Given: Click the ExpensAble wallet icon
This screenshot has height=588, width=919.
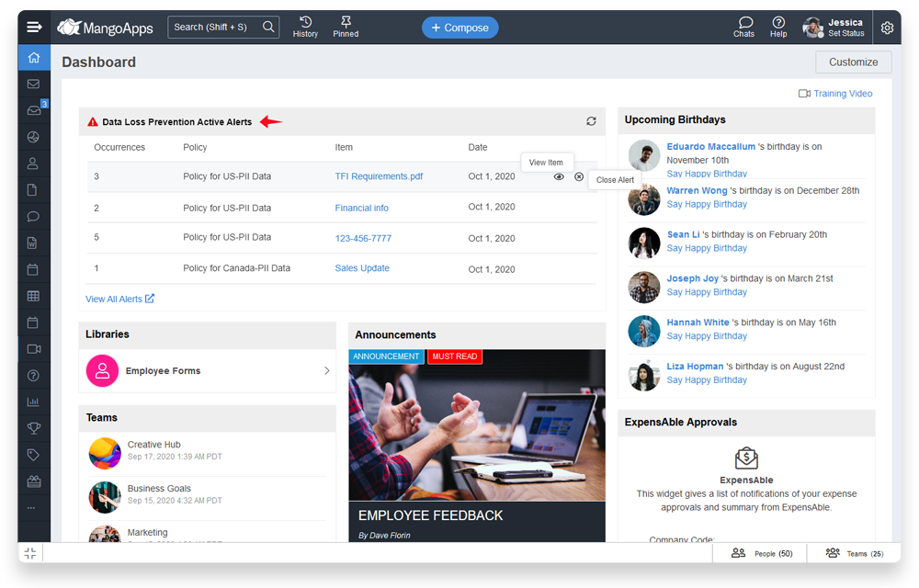Looking at the screenshot, I should coord(746,458).
